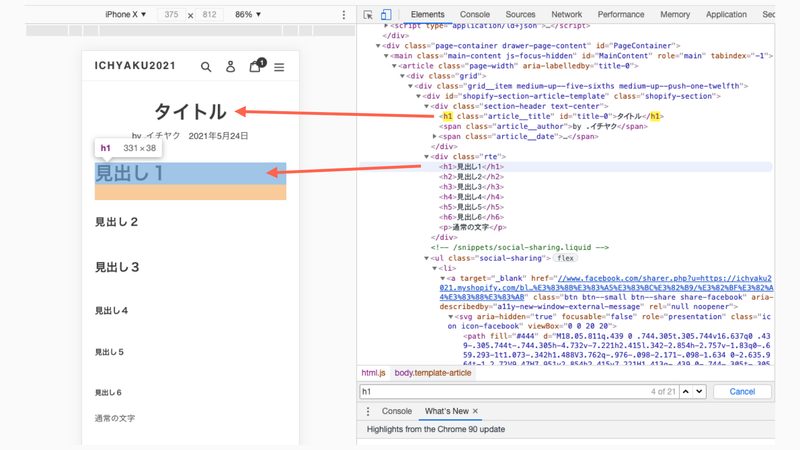800x450 pixels.
Task: Click the search magnifier icon on the ICHYAKU2021 page
Action: click(206, 67)
